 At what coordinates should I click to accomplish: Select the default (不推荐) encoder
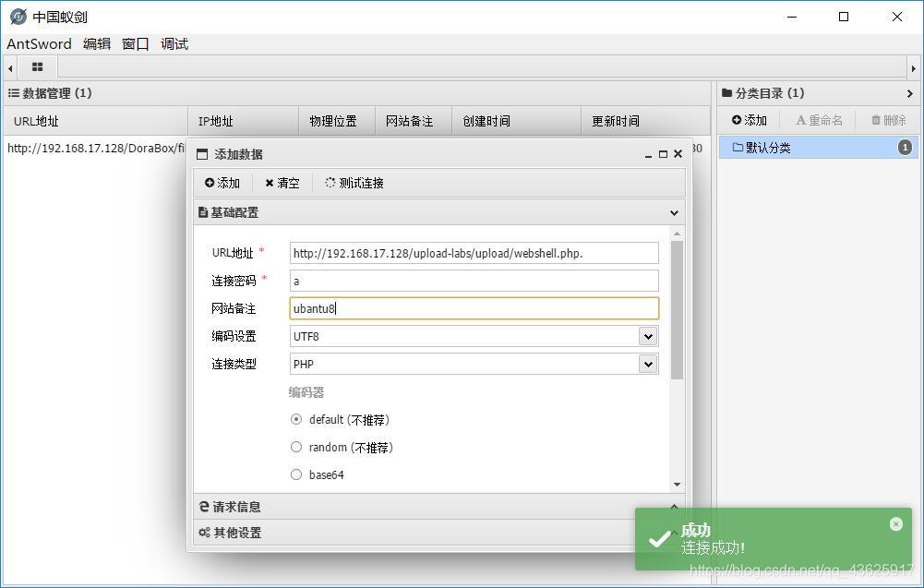coord(296,419)
